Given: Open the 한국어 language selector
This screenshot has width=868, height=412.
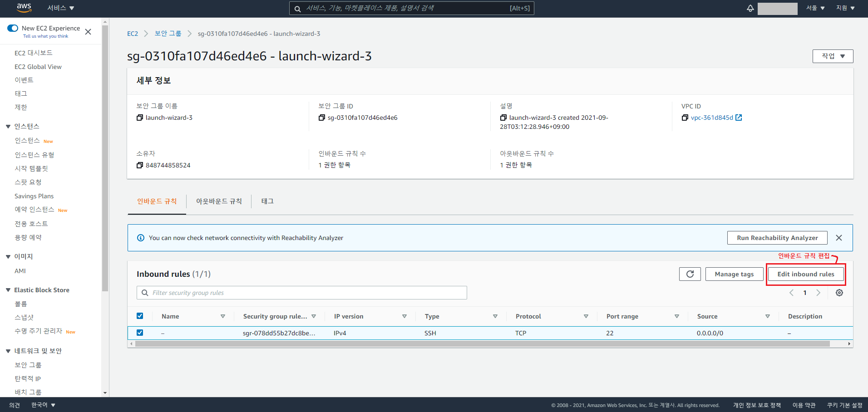Looking at the screenshot, I should tap(43, 405).
